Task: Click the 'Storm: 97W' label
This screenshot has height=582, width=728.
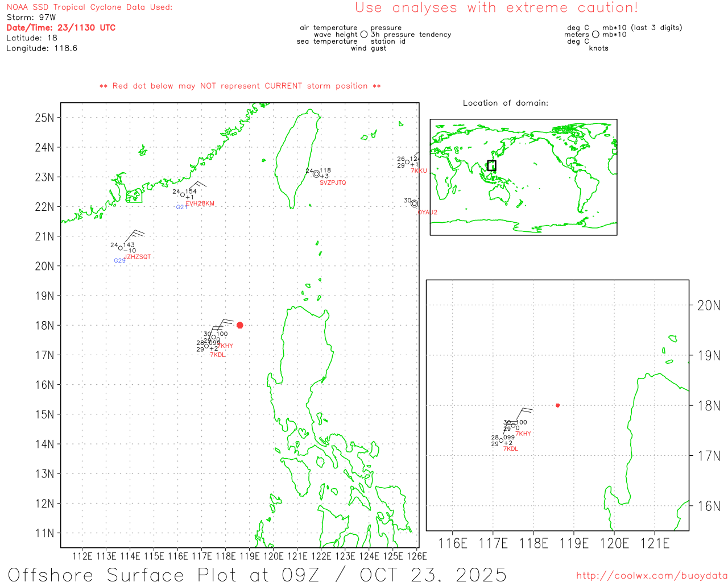Action: point(31,17)
